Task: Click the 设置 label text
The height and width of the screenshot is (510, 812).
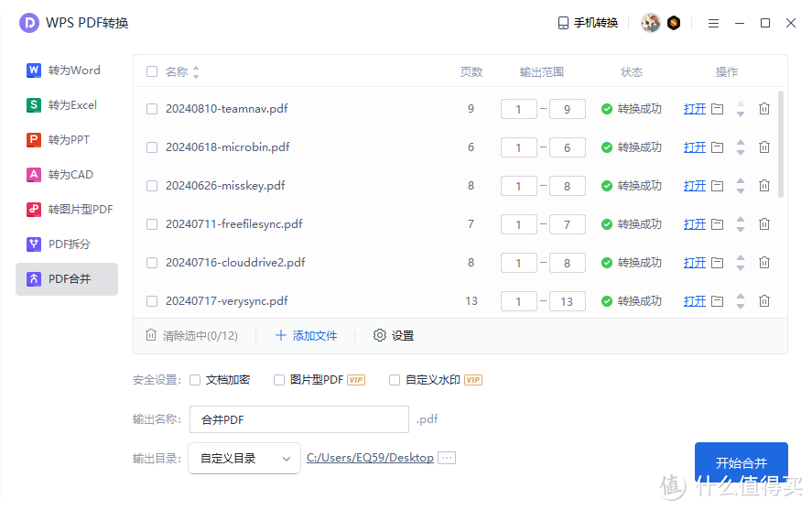Action: click(403, 335)
